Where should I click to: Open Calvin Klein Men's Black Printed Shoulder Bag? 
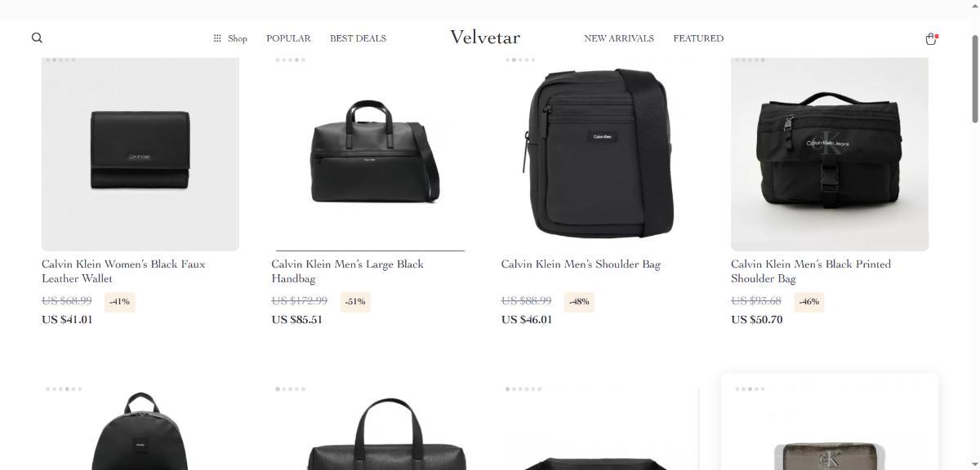[x=811, y=271]
